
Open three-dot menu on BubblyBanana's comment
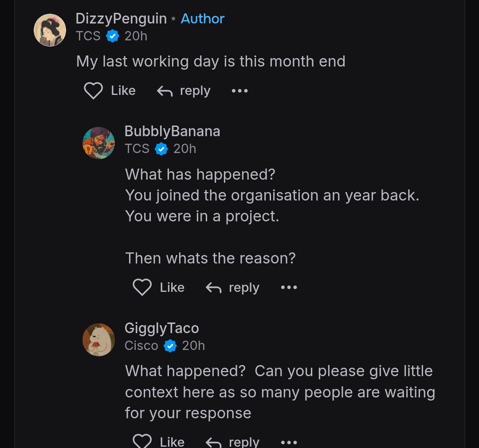289,287
